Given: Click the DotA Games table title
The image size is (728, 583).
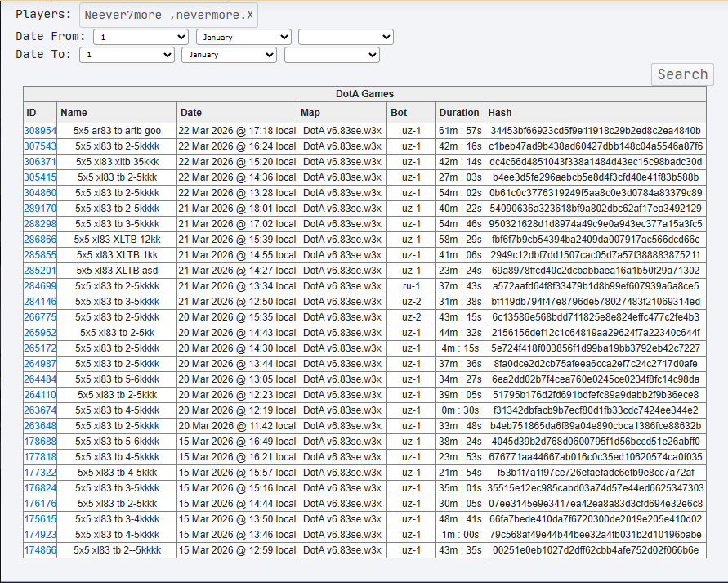Looking at the screenshot, I should pos(364,94).
